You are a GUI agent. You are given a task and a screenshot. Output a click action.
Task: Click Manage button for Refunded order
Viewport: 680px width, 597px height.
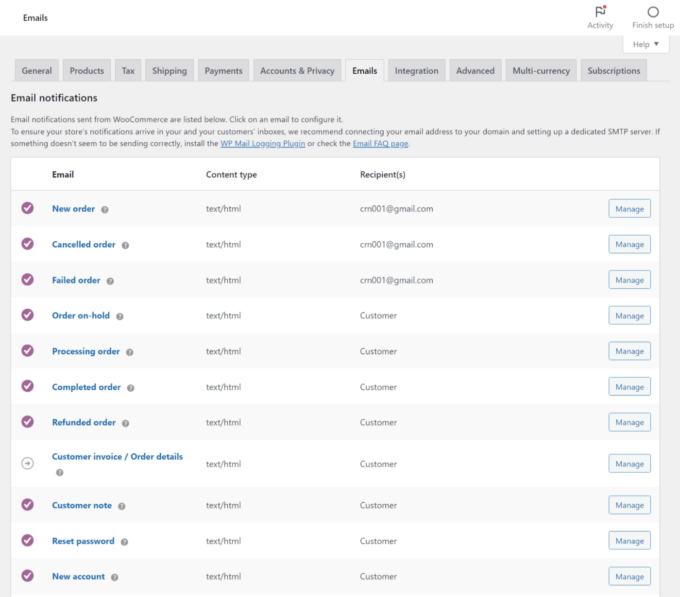pos(629,422)
